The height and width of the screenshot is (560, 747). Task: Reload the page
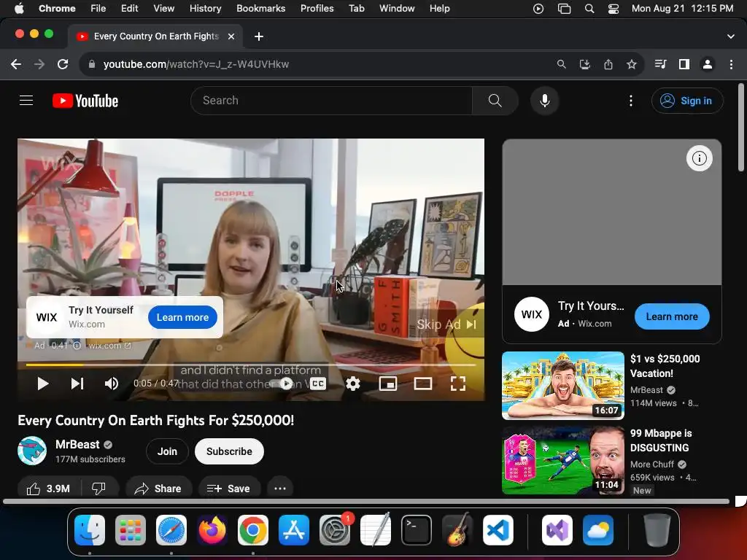click(63, 64)
